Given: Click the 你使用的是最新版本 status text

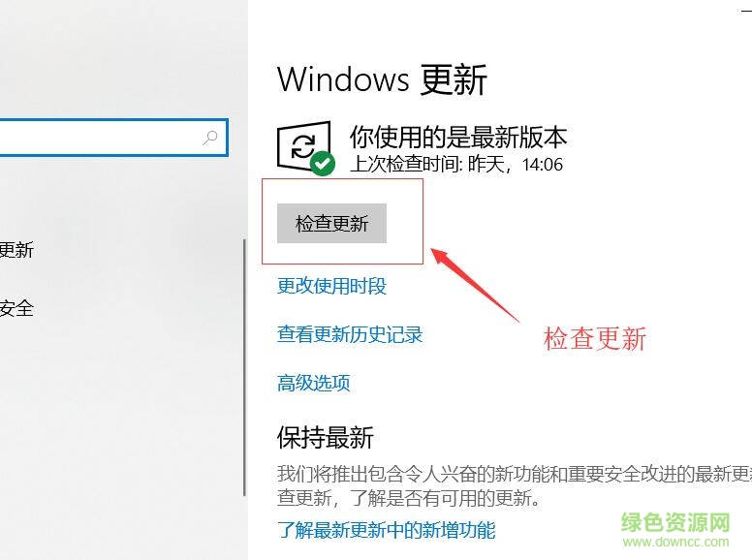Looking at the screenshot, I should pos(458,138).
